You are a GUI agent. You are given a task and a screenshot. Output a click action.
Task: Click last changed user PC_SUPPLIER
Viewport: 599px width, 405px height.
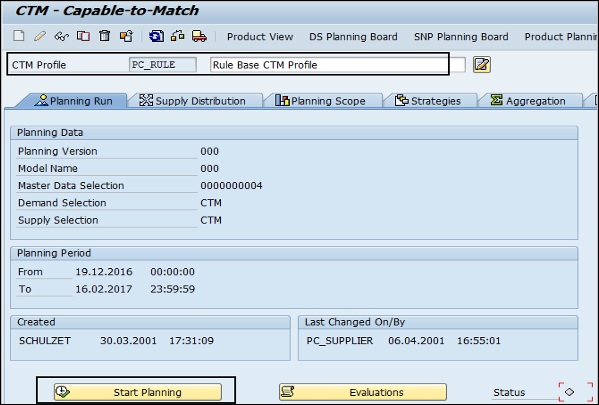[339, 340]
